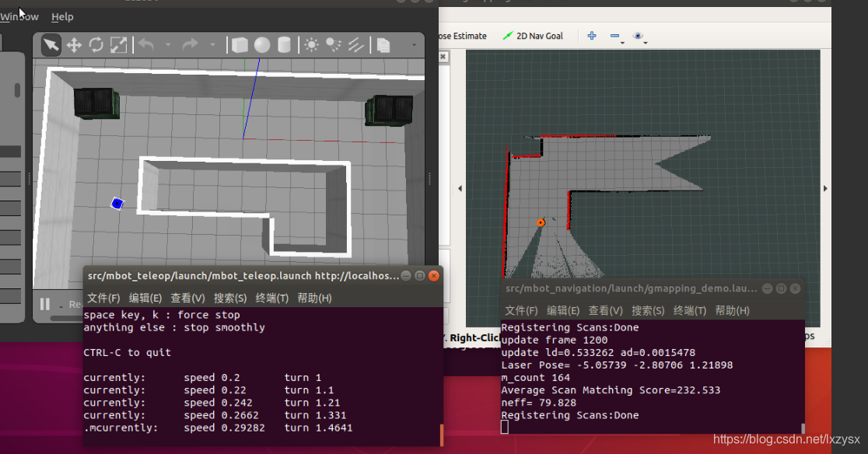This screenshot has width=868, height=454.
Task: Open the redo history dropdown arrow
Action: click(x=212, y=45)
